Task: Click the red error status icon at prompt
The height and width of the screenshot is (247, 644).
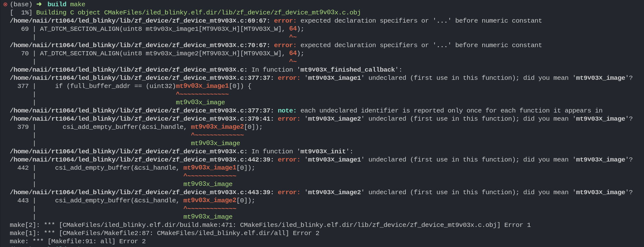Action: click(x=5, y=4)
